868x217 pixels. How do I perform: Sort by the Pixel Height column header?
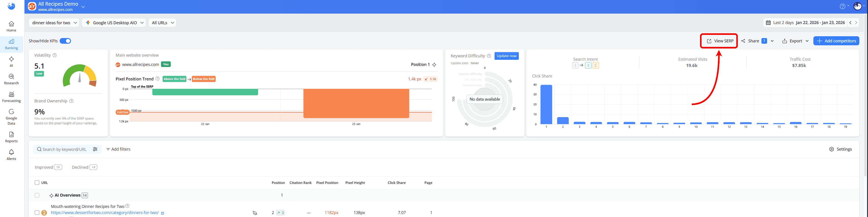355,183
